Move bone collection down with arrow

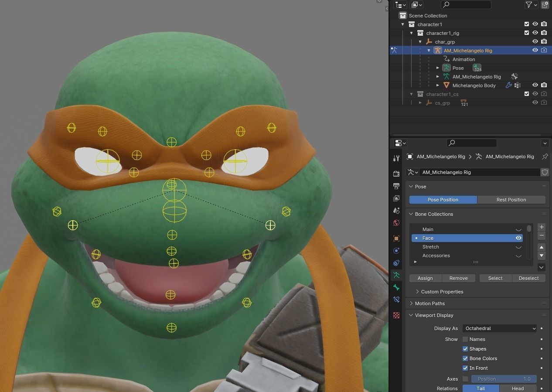point(542,256)
